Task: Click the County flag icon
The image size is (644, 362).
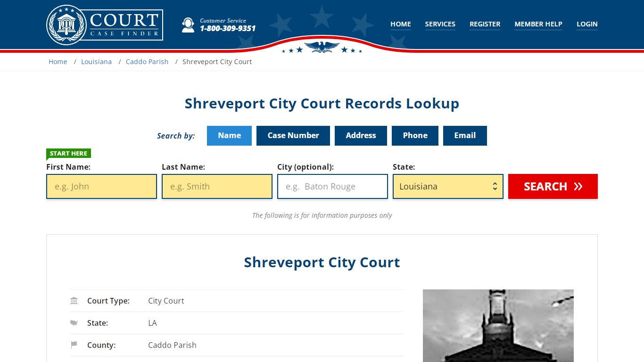Action: coord(74,345)
